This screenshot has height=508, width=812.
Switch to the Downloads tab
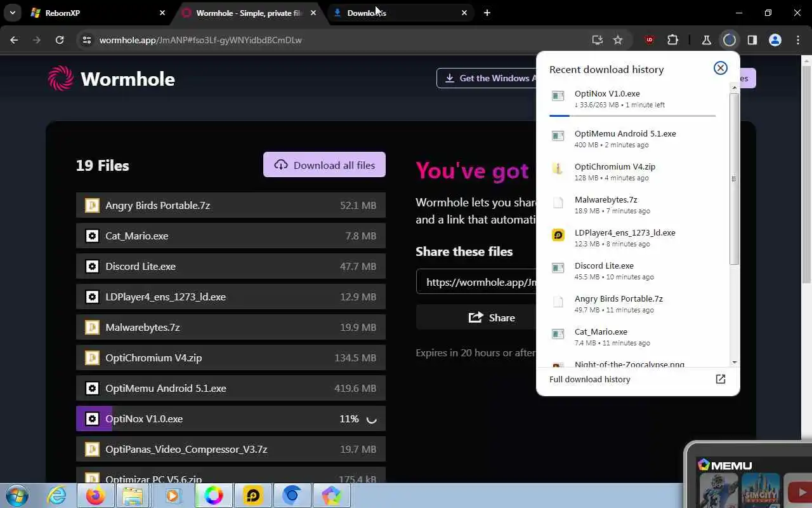coord(402,13)
